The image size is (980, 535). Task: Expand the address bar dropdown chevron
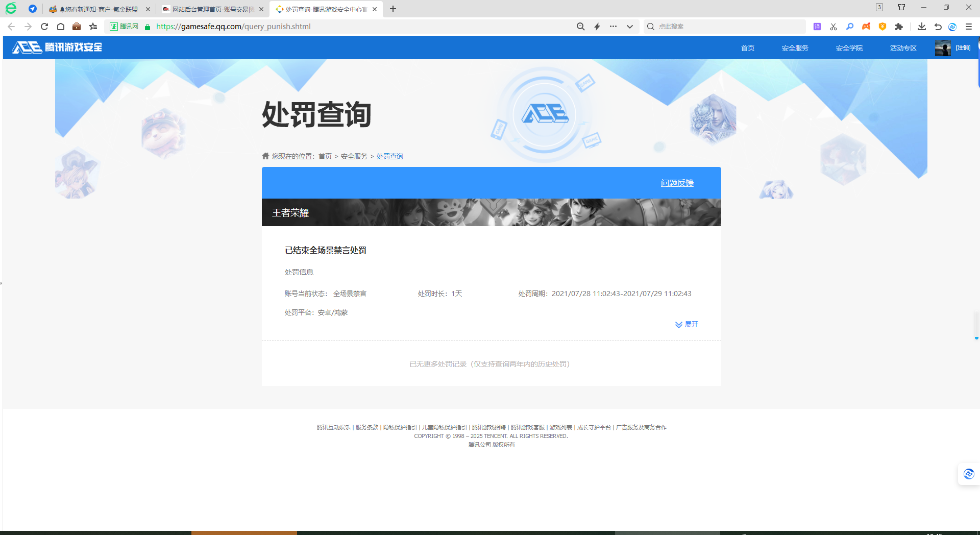coord(629,27)
